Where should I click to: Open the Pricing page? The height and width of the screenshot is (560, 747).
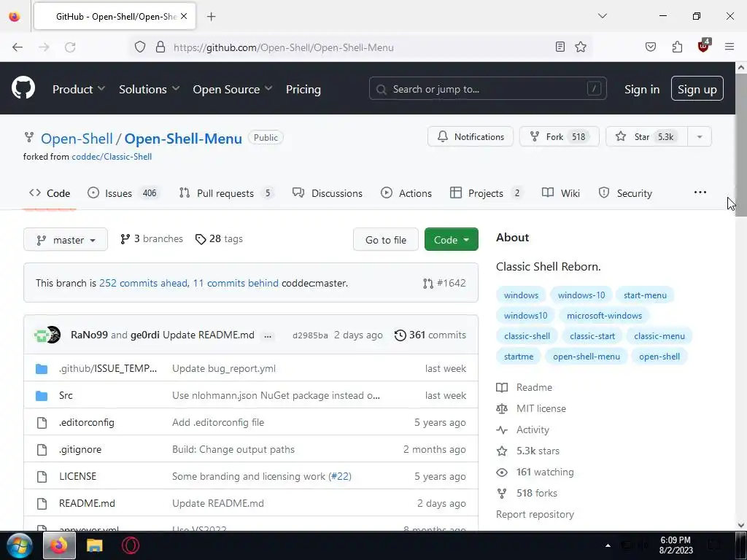pyautogui.click(x=303, y=89)
